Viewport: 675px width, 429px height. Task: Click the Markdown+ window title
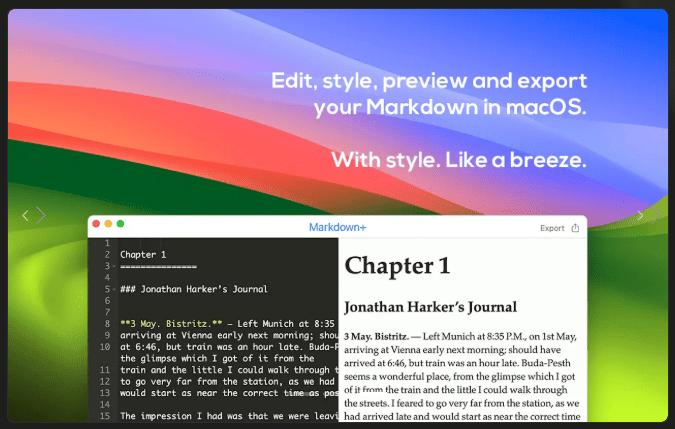coord(338,227)
